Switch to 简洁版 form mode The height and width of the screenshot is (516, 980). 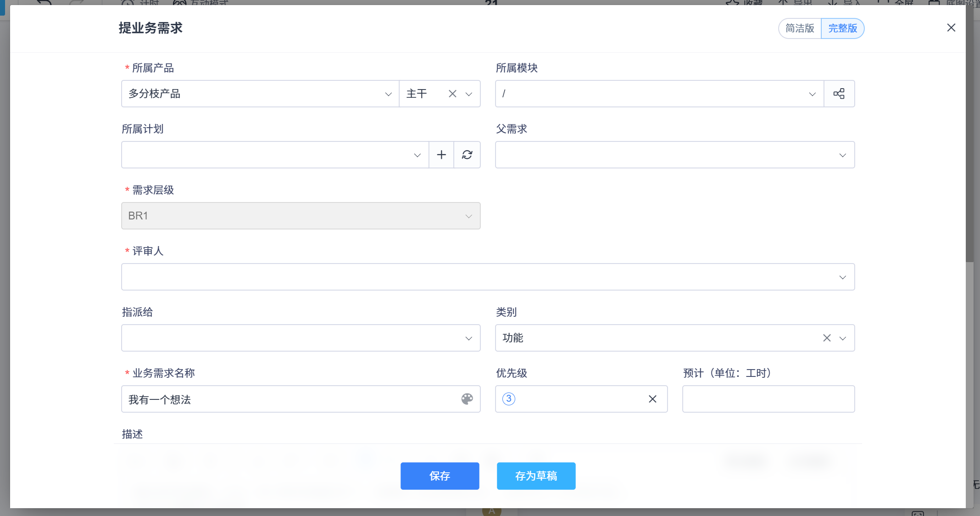(800, 28)
